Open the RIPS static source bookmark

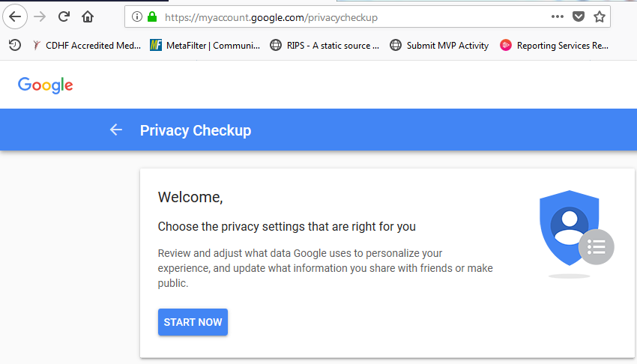coord(325,46)
